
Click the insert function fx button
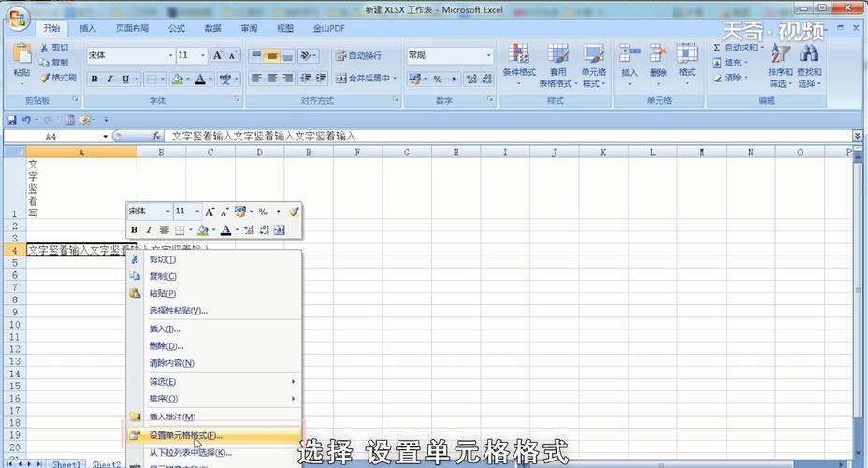coord(156,137)
